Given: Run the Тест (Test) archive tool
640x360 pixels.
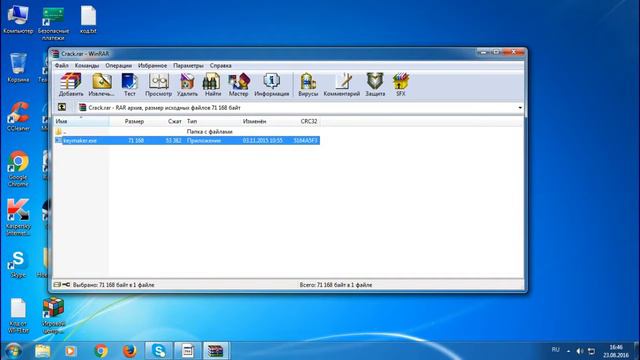Looking at the screenshot, I should pos(130,85).
